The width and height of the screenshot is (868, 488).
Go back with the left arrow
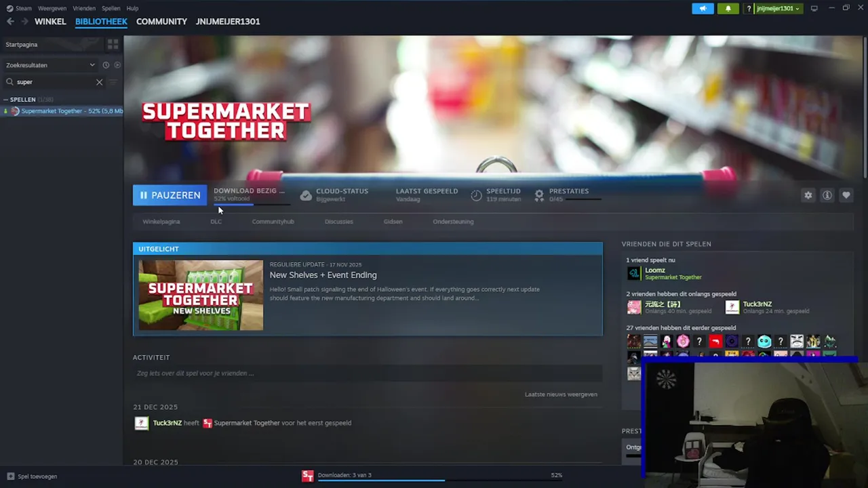[10, 22]
